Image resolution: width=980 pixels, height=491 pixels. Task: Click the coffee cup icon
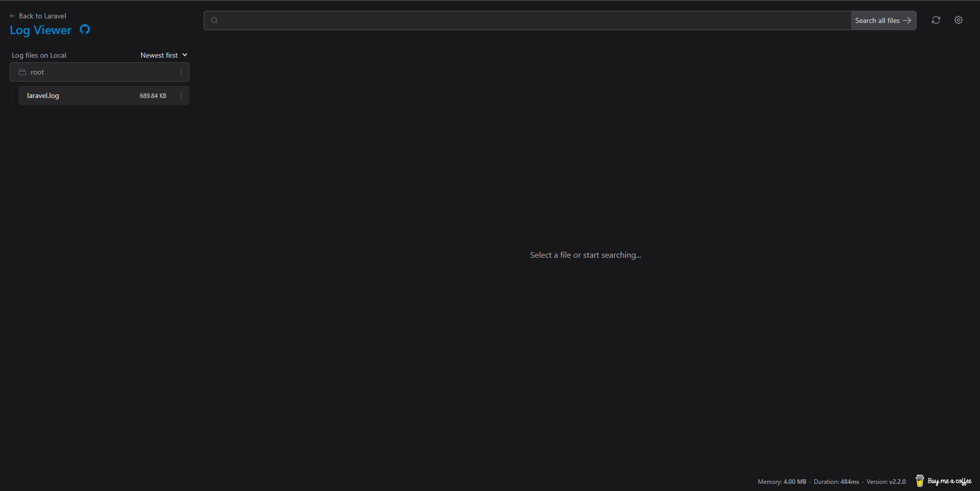click(920, 481)
